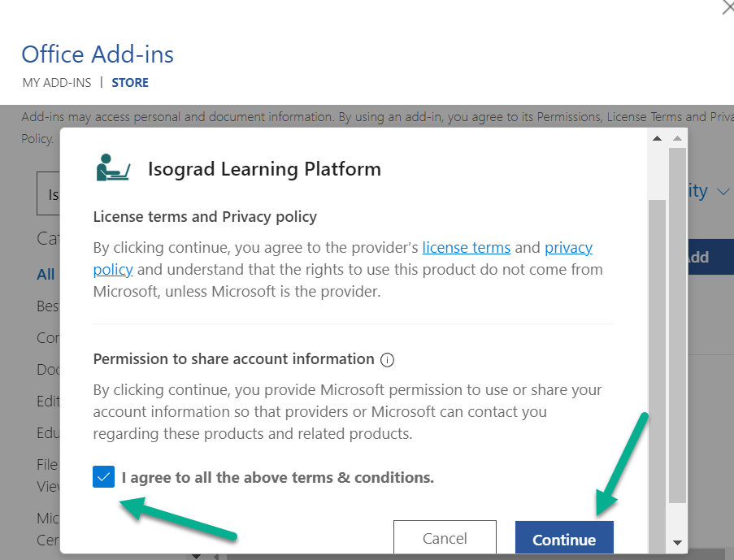Click the Cancel button
Screen dimensions: 734x560
tap(445, 537)
